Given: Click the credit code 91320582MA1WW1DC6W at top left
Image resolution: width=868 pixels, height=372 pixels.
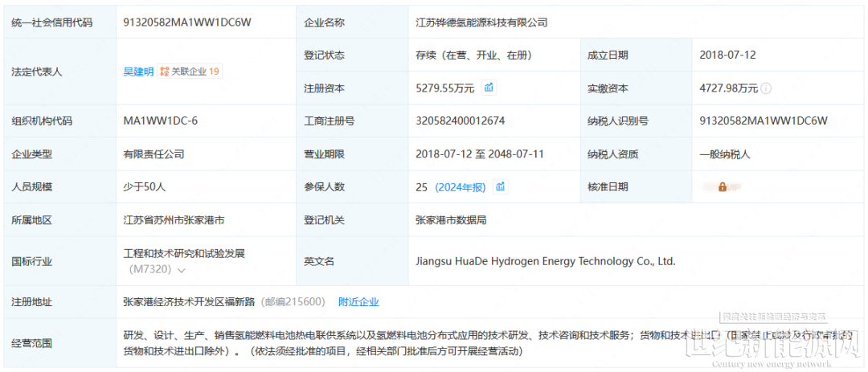Looking at the screenshot, I should 186,22.
